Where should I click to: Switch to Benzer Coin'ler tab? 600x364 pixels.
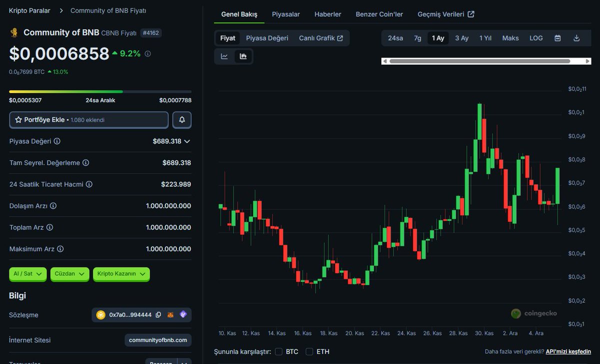point(379,14)
